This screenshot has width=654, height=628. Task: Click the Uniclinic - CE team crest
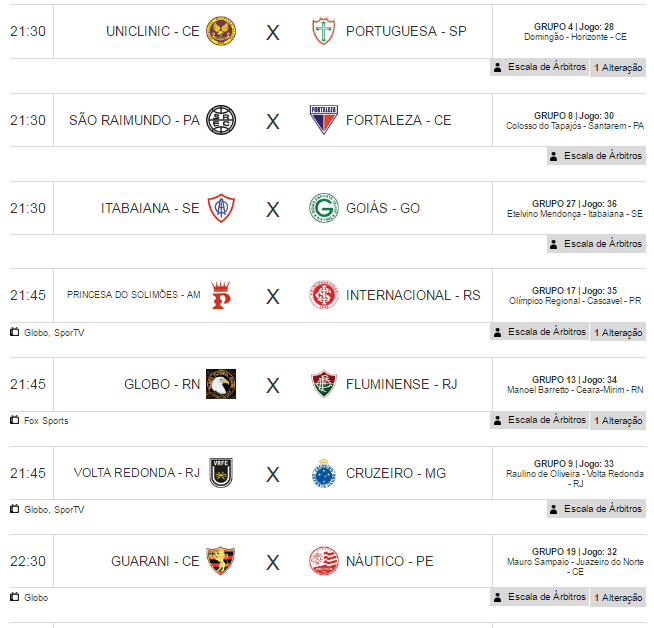point(221,31)
